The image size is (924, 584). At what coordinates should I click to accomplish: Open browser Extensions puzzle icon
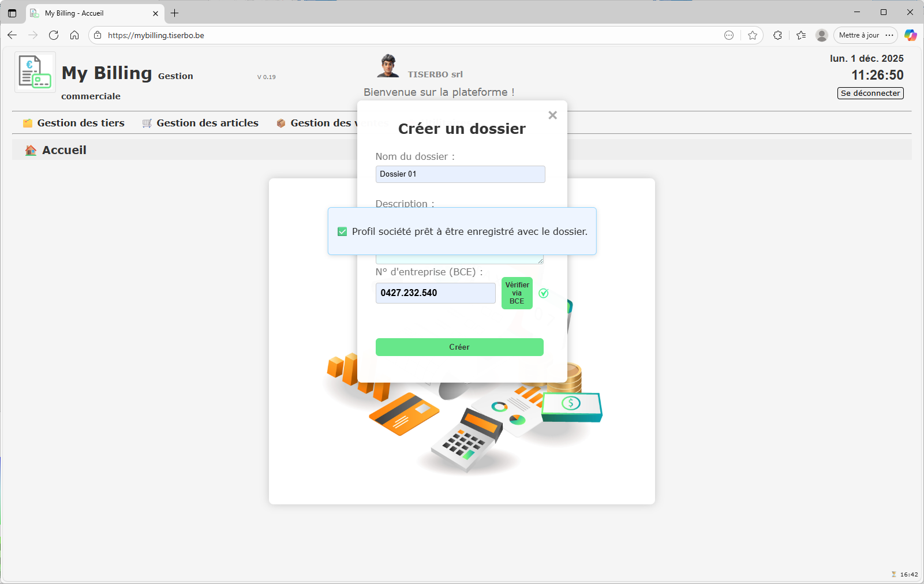(x=777, y=35)
